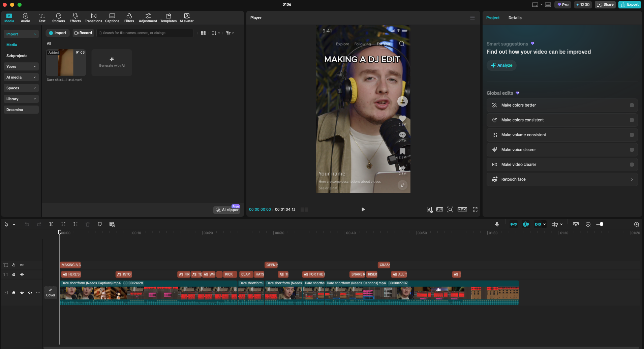Click the Export button
This screenshot has width=644, height=349.
coord(629,5)
